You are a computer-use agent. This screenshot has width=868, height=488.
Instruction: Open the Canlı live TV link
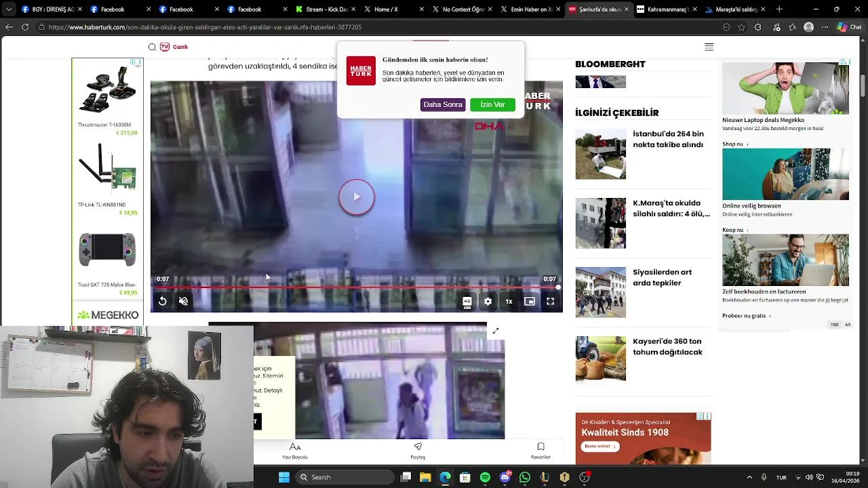tap(174, 47)
